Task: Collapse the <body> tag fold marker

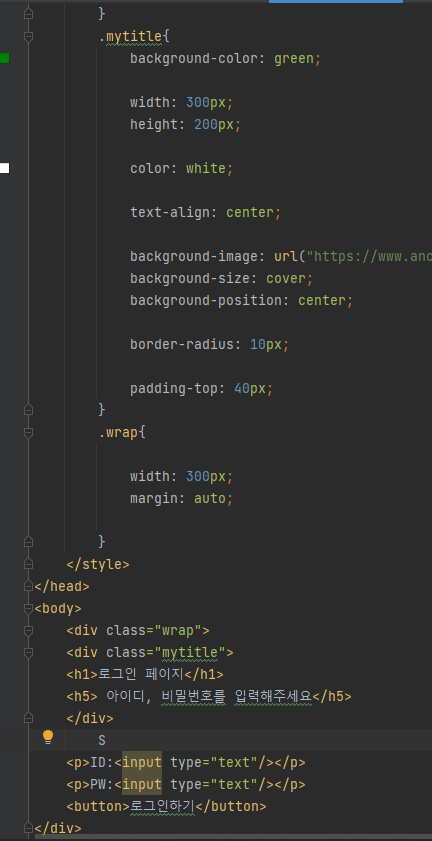Action: click(28, 608)
